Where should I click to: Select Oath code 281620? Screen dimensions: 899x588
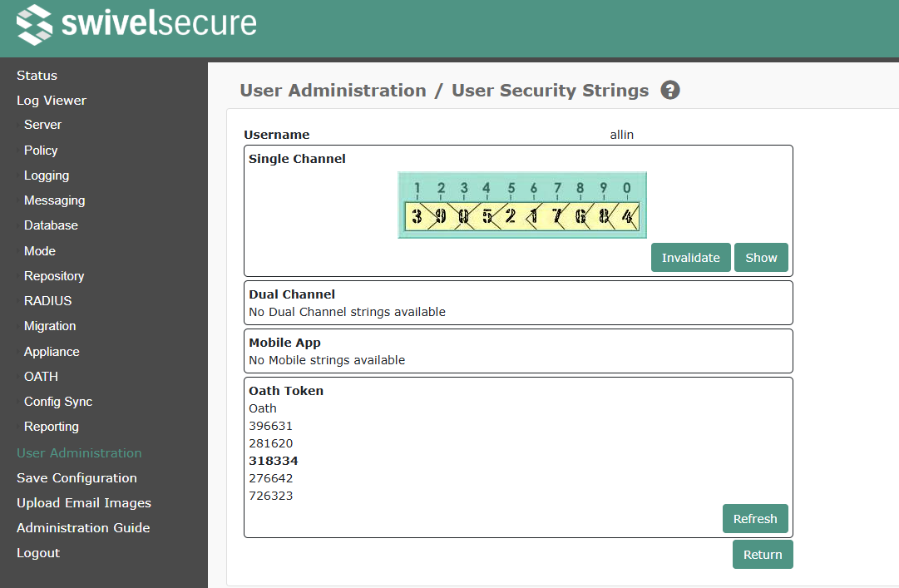pos(270,443)
